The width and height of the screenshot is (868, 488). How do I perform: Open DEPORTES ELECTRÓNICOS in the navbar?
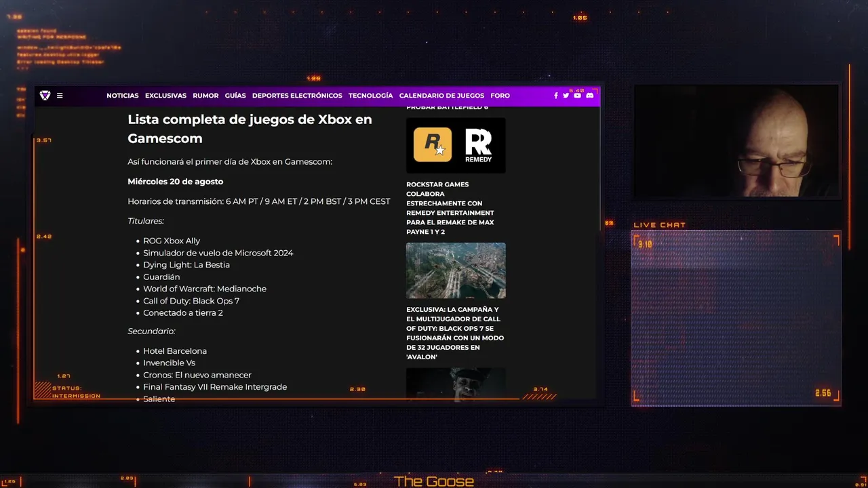(x=297, y=96)
